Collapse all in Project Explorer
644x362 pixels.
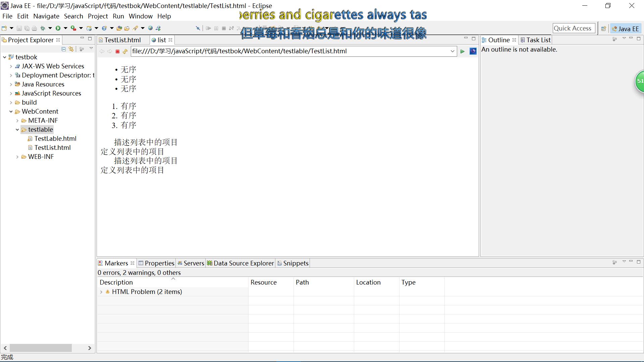point(63,49)
